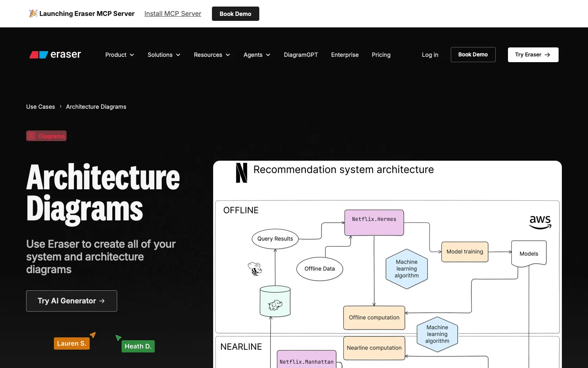Image resolution: width=588 pixels, height=368 pixels.
Task: Click the 'Recommendation system architecture' diagram title
Action: click(x=344, y=170)
